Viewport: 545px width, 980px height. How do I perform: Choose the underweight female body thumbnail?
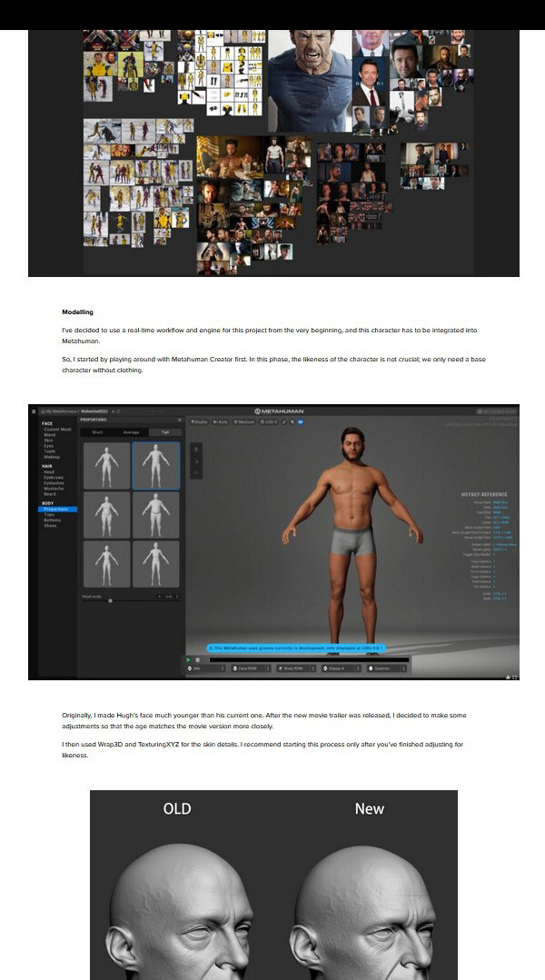click(x=107, y=564)
